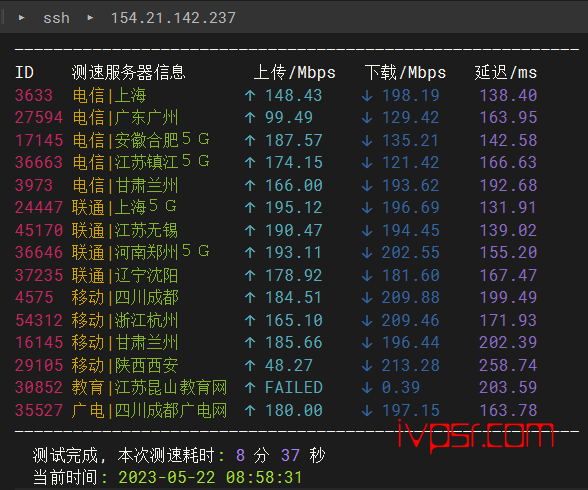588x490 pixels.
Task: Click download arrow beside 0.39 value
Action: coord(367,388)
